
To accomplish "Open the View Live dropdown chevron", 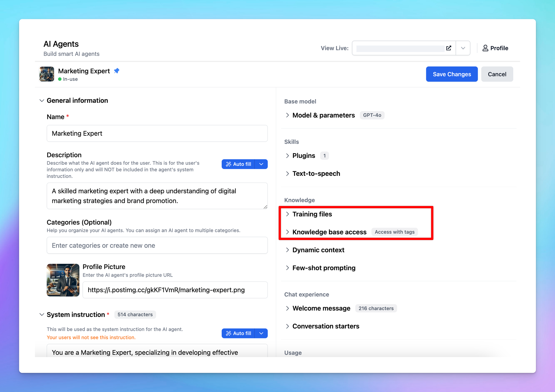I will [x=463, y=48].
